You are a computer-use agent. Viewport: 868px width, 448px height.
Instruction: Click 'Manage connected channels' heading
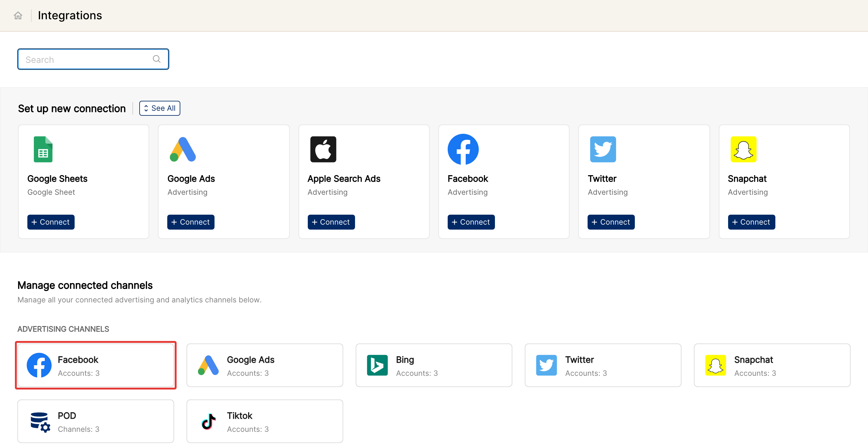coord(85,285)
